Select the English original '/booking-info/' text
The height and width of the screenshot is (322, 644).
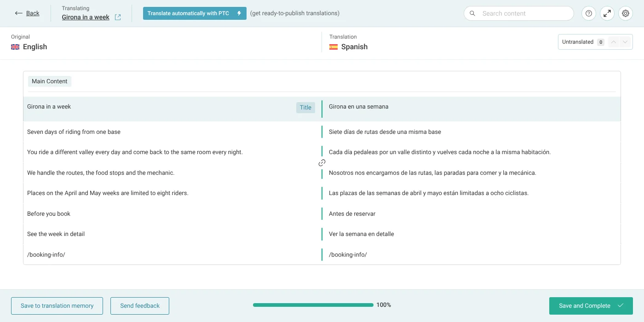(x=46, y=255)
